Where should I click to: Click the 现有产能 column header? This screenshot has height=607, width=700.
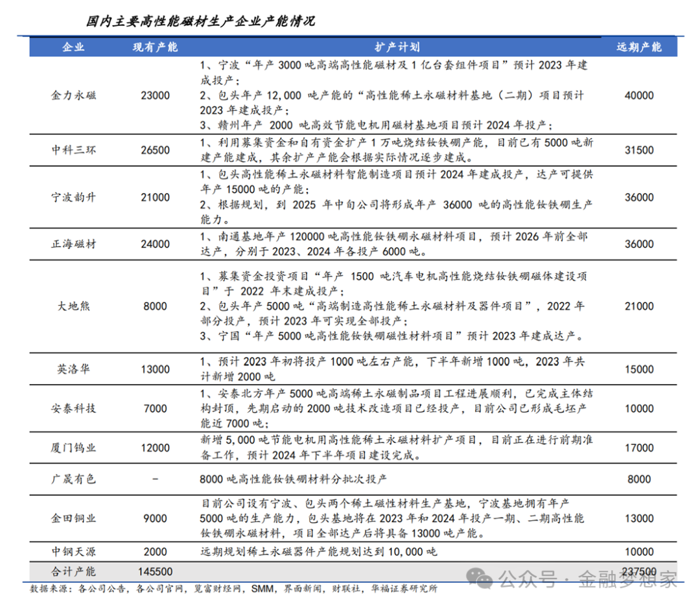pos(155,47)
